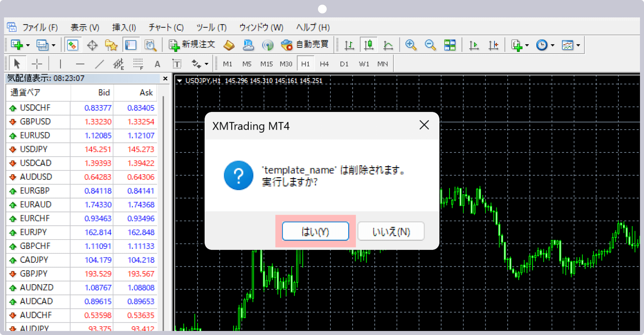Select USDJPY row in market watch
644x335 pixels.
pos(34,149)
